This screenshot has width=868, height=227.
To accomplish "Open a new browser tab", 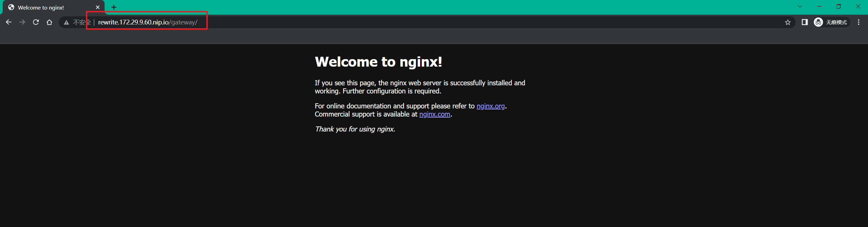I will click(114, 7).
